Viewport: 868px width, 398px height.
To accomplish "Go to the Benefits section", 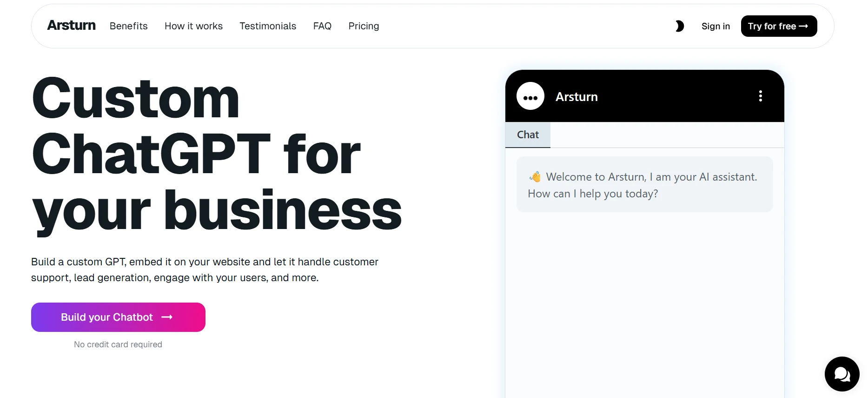I will 128,26.
